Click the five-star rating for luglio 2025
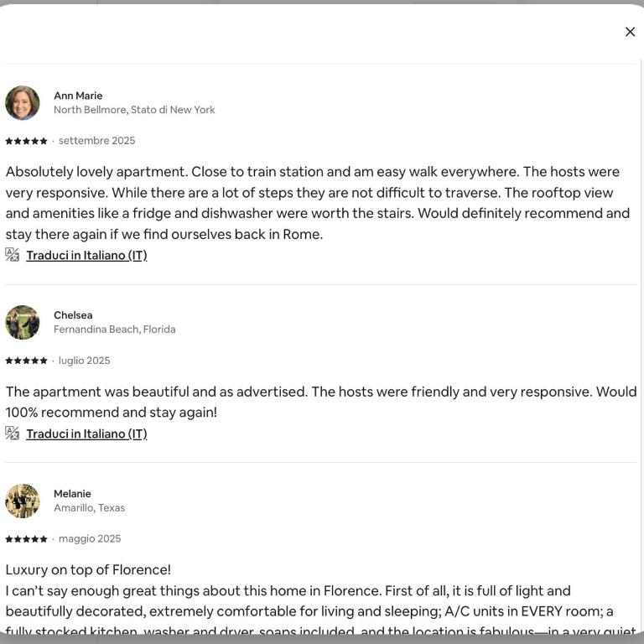Screen dimensions: 644x644 coord(26,361)
